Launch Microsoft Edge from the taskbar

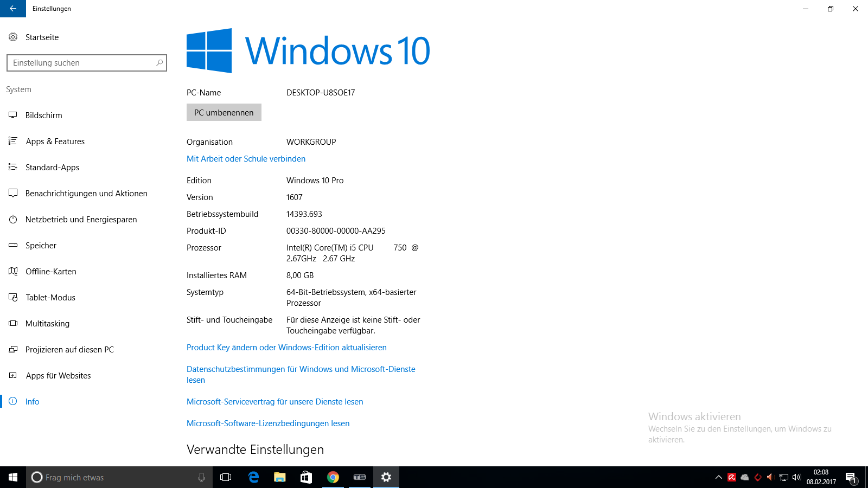[x=253, y=477]
